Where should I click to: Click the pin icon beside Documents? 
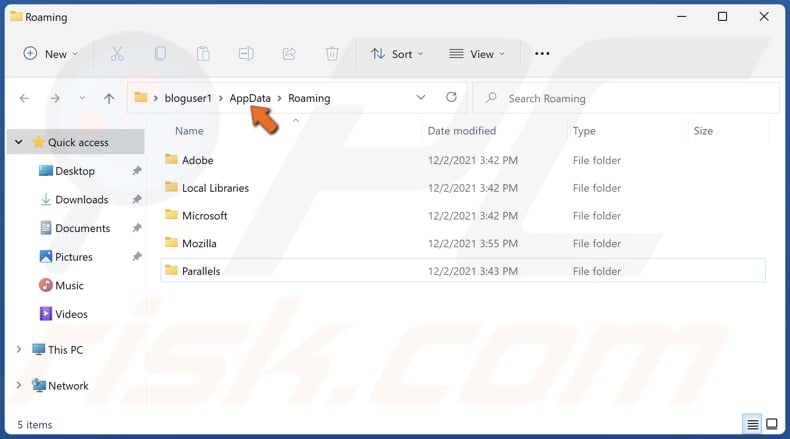click(137, 228)
